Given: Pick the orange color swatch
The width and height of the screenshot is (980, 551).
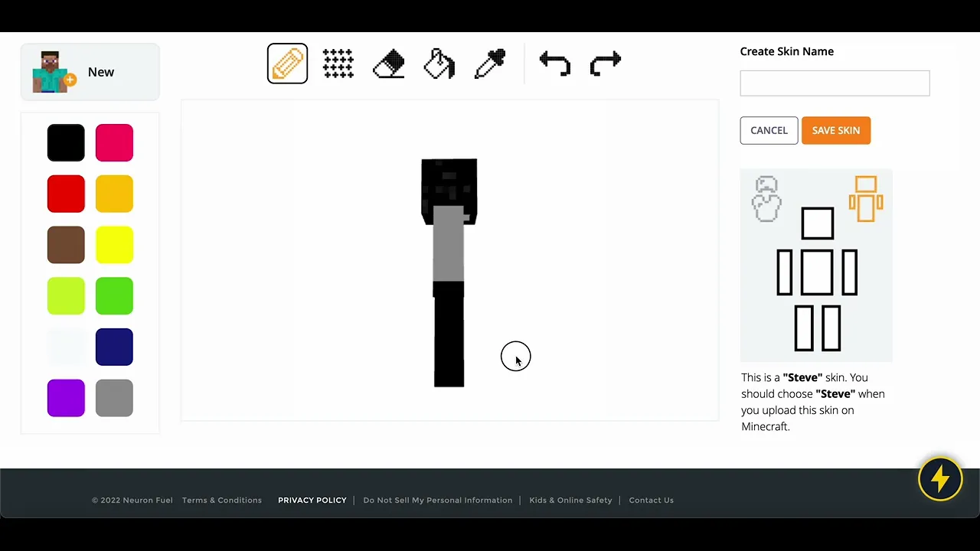Looking at the screenshot, I should [x=114, y=194].
